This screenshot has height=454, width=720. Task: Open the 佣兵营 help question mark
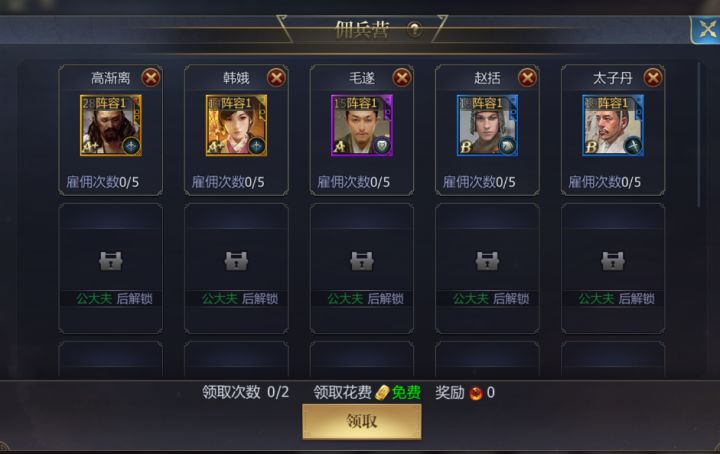point(414,30)
